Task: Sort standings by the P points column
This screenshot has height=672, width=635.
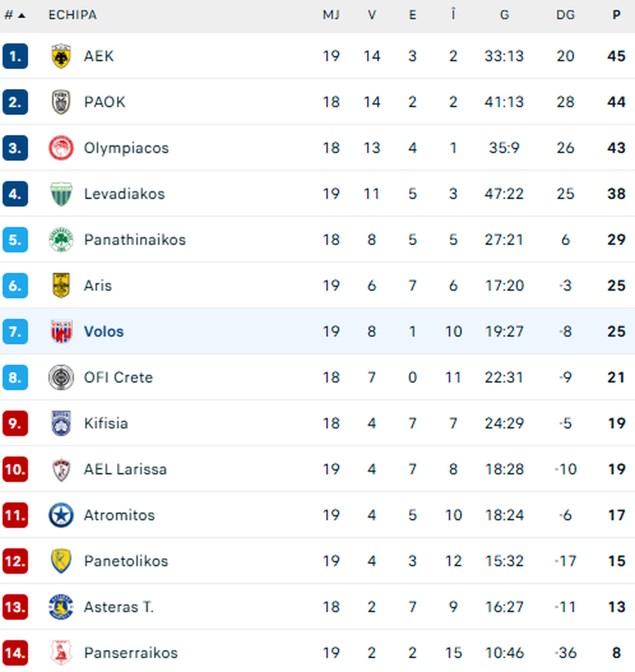Action: click(616, 15)
